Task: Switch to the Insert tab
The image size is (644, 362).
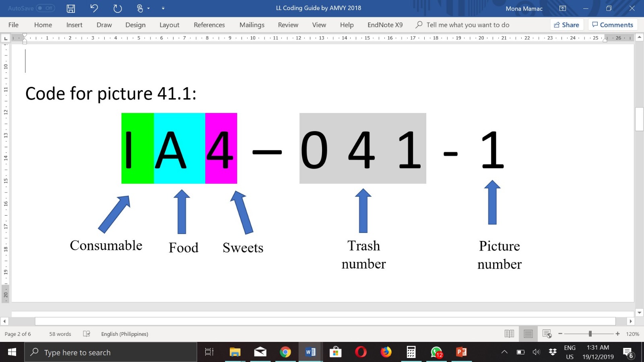Action: pyautogui.click(x=74, y=25)
